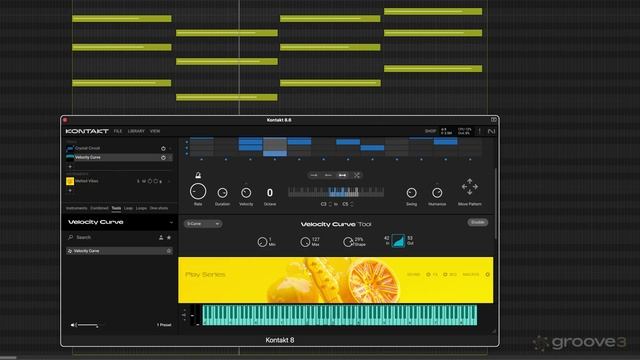Select the first pattern mode button
Screen dimensions: 640x360
314,175
